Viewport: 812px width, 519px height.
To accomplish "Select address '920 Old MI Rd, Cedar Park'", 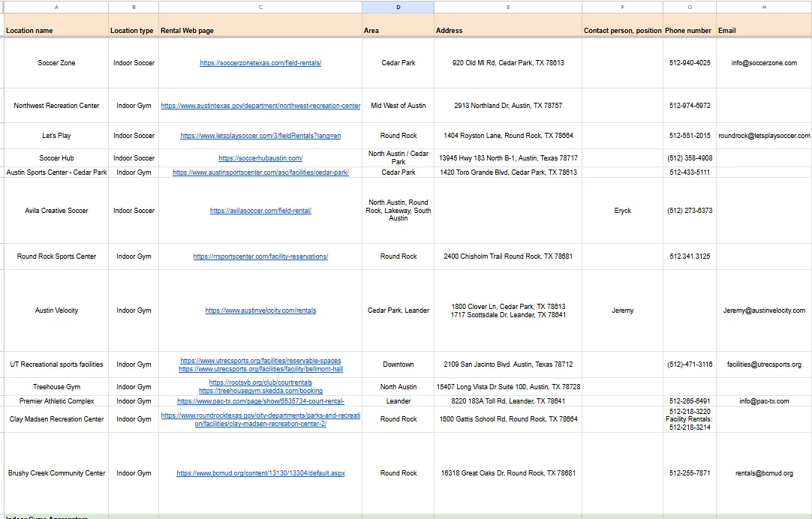I will (x=508, y=63).
